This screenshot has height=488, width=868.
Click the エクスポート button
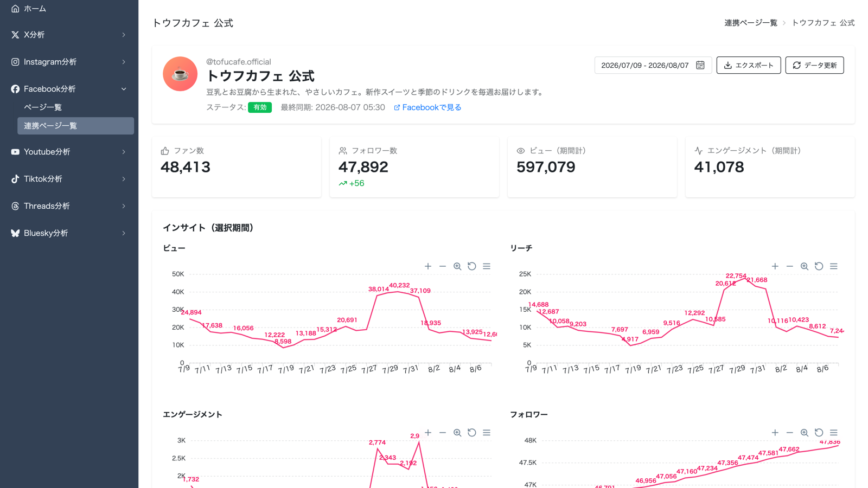pyautogui.click(x=749, y=65)
